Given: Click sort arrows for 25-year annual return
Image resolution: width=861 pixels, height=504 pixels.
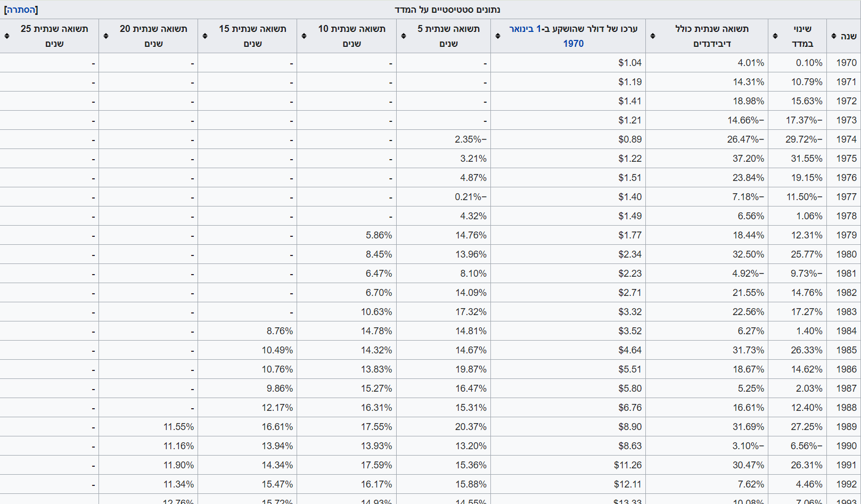Looking at the screenshot, I should tap(7, 36).
